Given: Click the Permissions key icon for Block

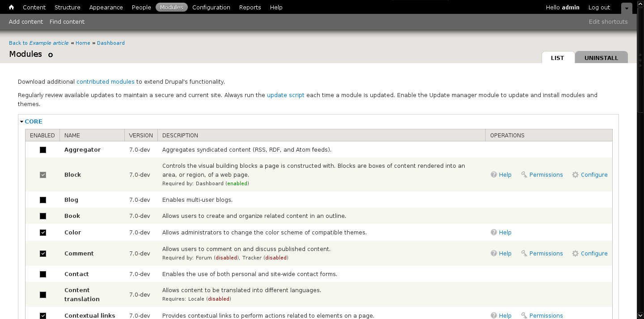Looking at the screenshot, I should pos(524,174).
